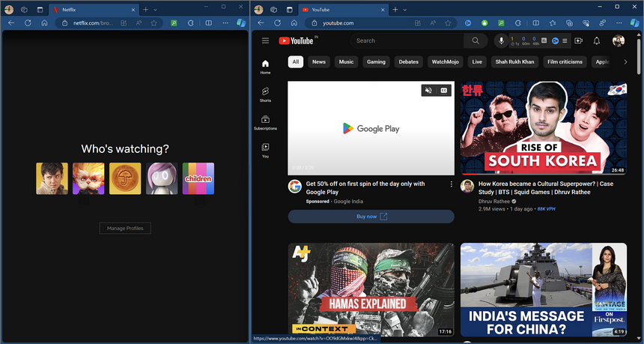The width and height of the screenshot is (644, 344).
Task: Refresh the Netflix page
Action: 28,23
